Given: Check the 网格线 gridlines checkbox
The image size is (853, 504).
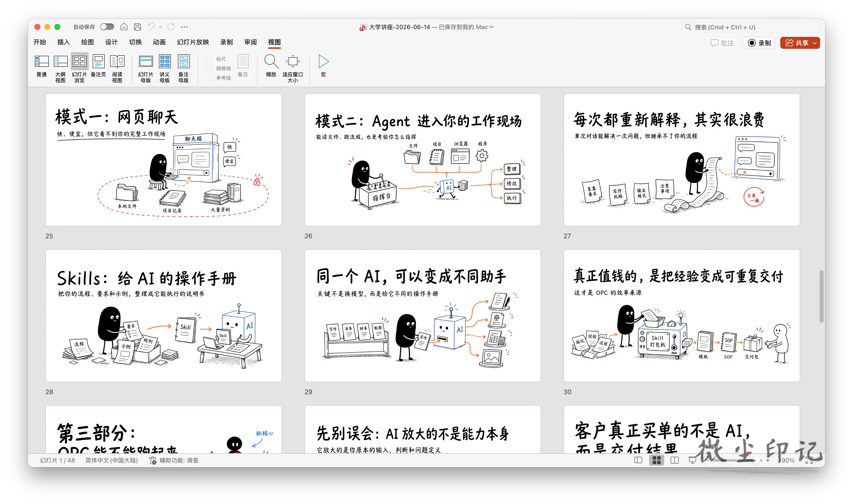Looking at the screenshot, I should (x=210, y=68).
